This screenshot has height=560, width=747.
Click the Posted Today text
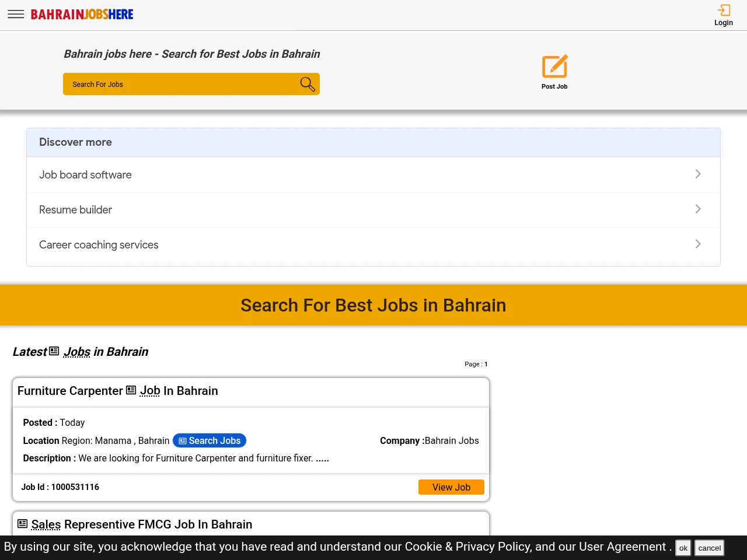[x=54, y=422]
